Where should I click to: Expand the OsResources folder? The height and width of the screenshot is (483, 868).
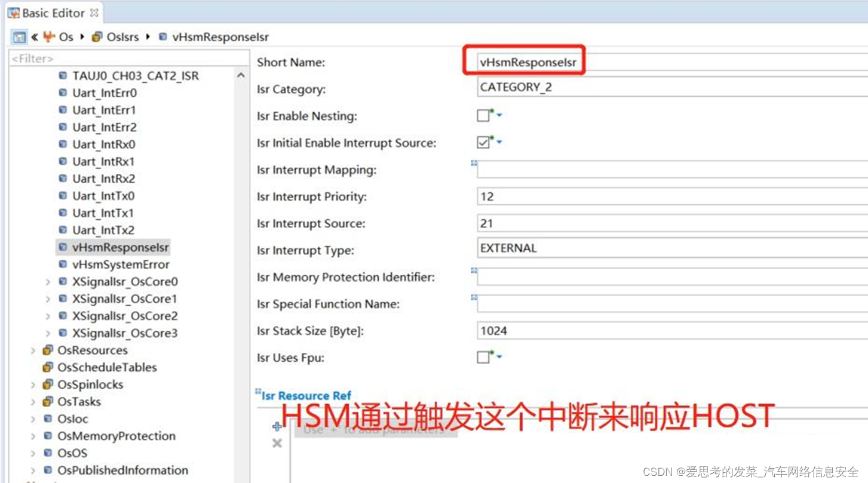33,350
